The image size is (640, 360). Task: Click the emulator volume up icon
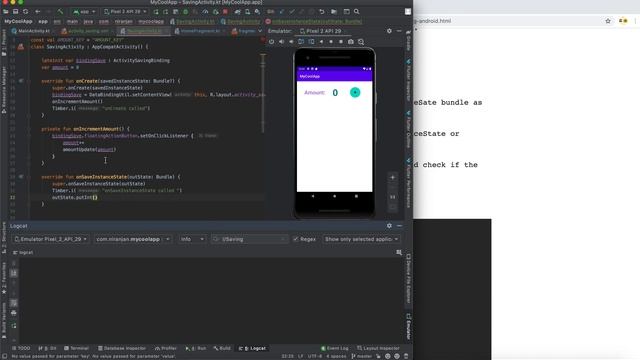[x=281, y=41]
